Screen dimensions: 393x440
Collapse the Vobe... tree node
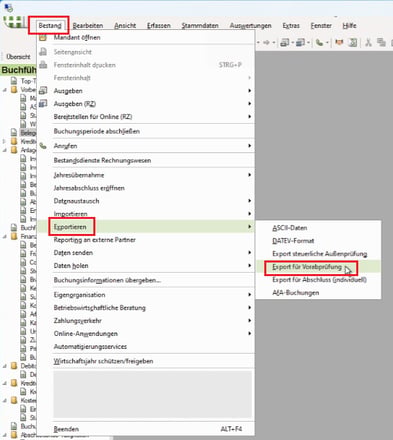pyautogui.click(x=5, y=90)
